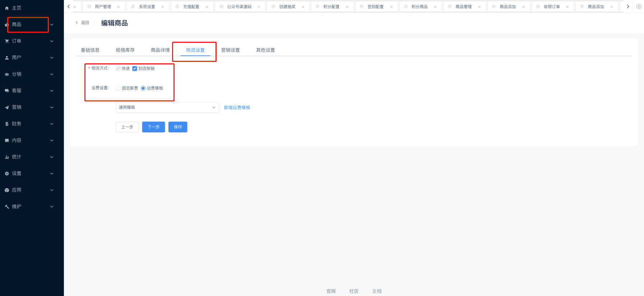Click the wrench icon beside 维护
This screenshot has width=644, height=296.
[x=7, y=207]
